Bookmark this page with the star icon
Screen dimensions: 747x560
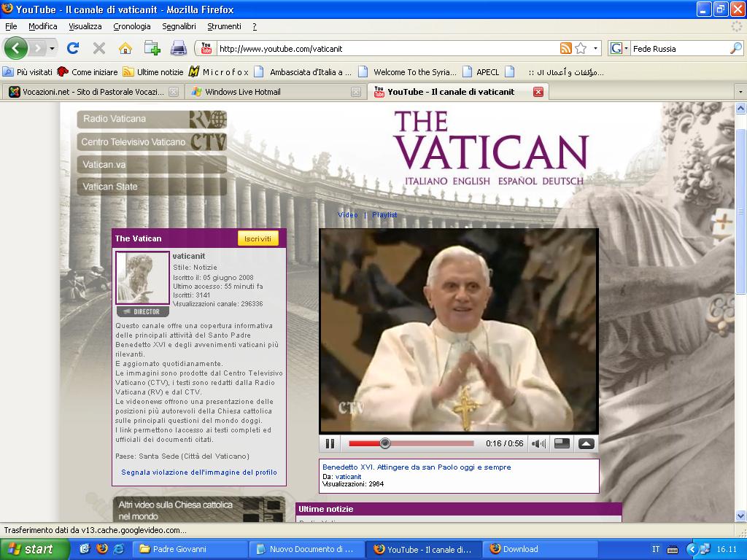pos(581,48)
